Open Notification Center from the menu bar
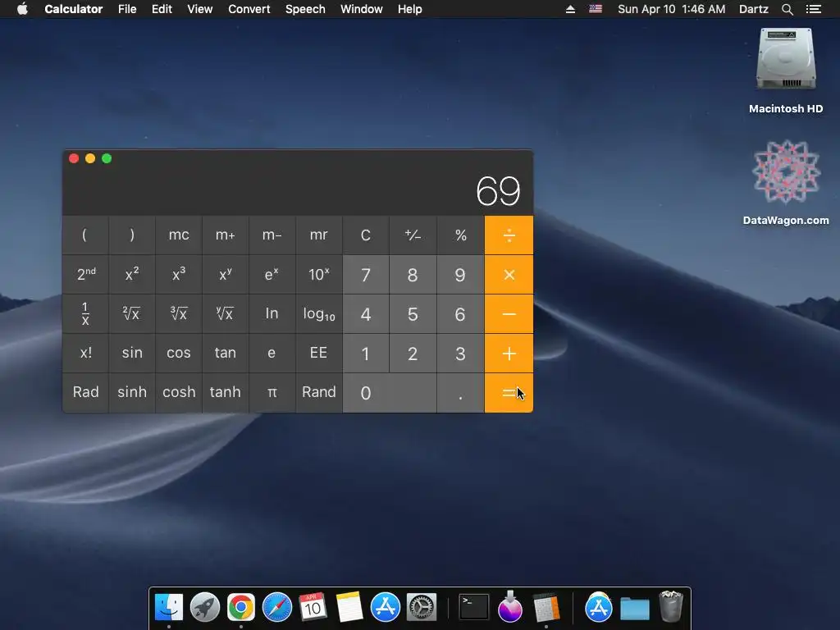The height and width of the screenshot is (630, 840). (x=814, y=9)
